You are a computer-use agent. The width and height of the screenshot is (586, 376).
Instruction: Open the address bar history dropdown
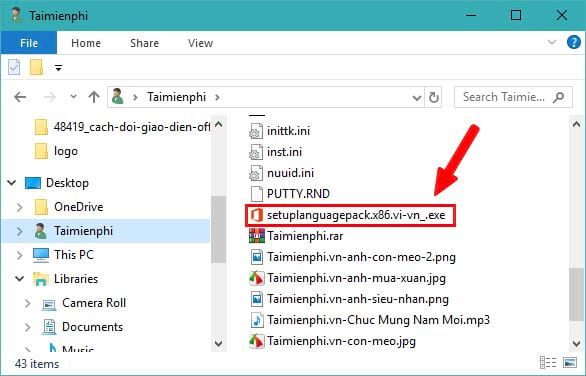coord(416,98)
